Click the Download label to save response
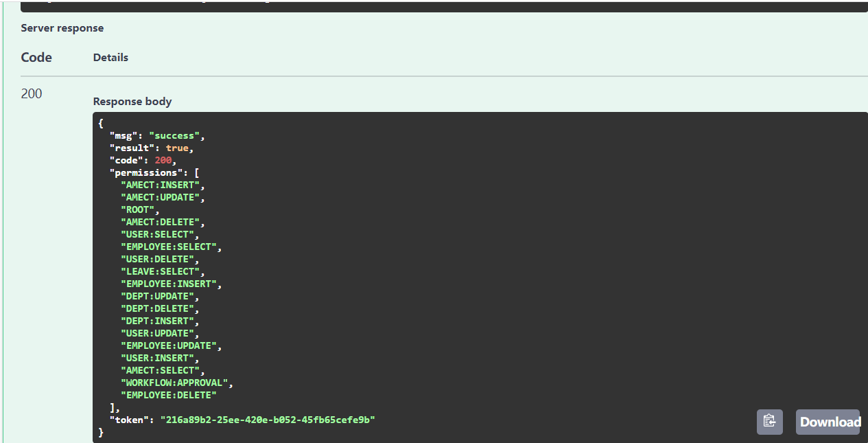This screenshot has height=443, width=868. (828, 422)
